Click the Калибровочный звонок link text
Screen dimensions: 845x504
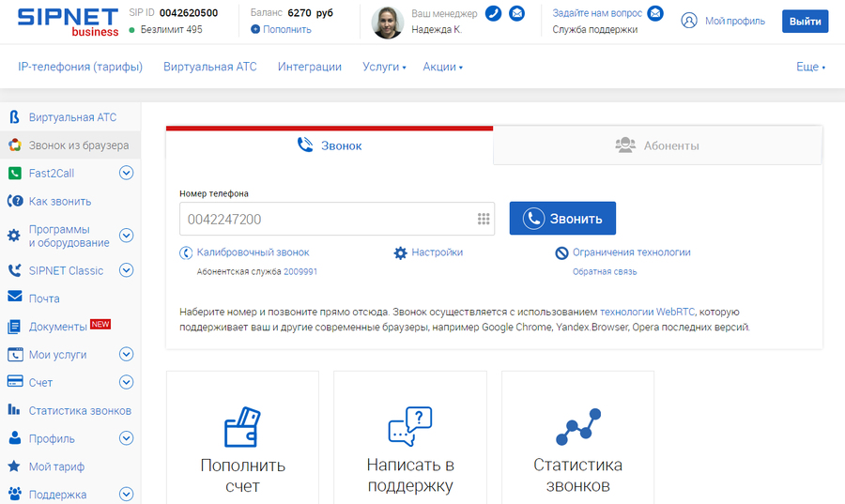click(253, 252)
